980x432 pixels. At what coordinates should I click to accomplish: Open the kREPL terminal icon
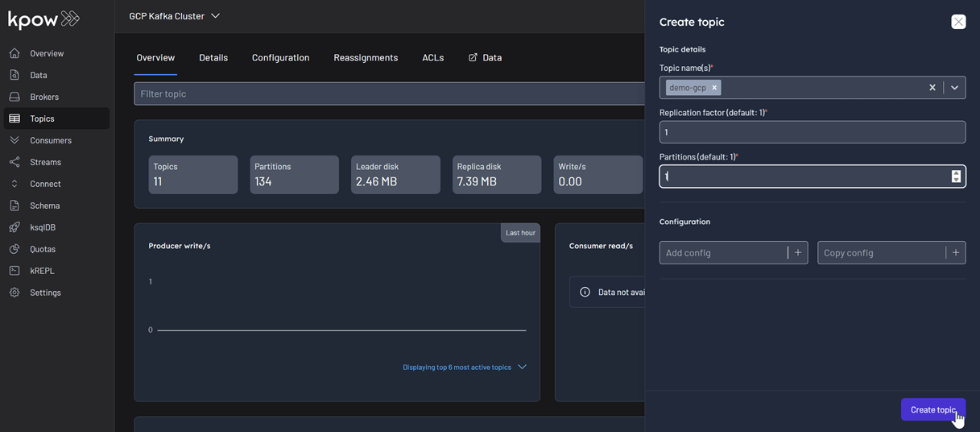click(x=14, y=271)
